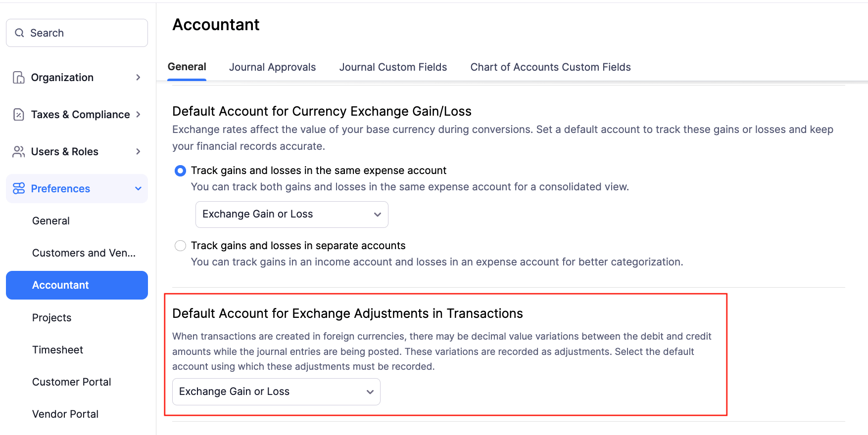Click the Users & Roles people icon
Viewport: 868px width, 435px height.
18,151
